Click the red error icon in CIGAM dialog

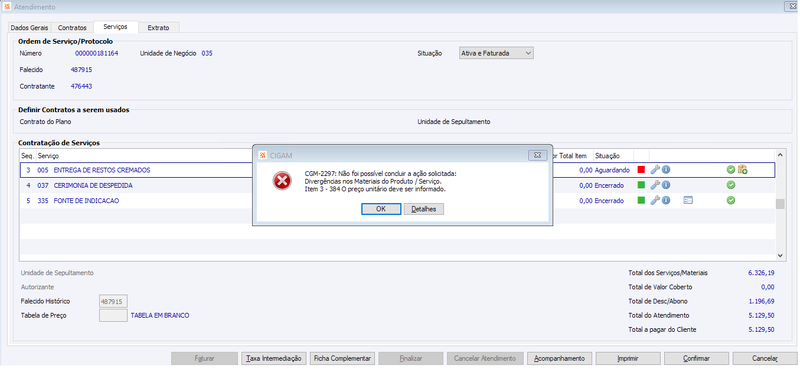click(282, 181)
